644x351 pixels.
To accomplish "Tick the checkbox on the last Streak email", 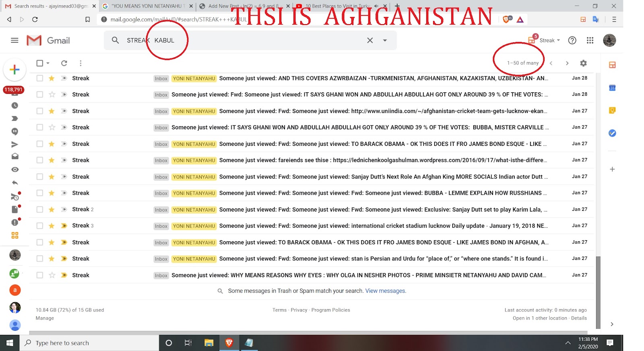I will coord(40,275).
